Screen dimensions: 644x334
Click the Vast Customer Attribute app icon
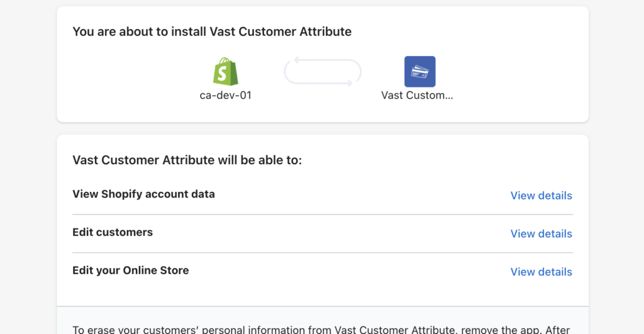click(419, 72)
